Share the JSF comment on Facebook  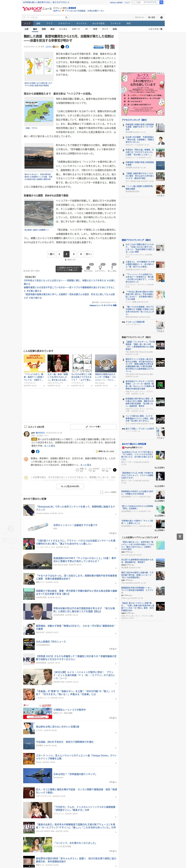click(x=38, y=451)
